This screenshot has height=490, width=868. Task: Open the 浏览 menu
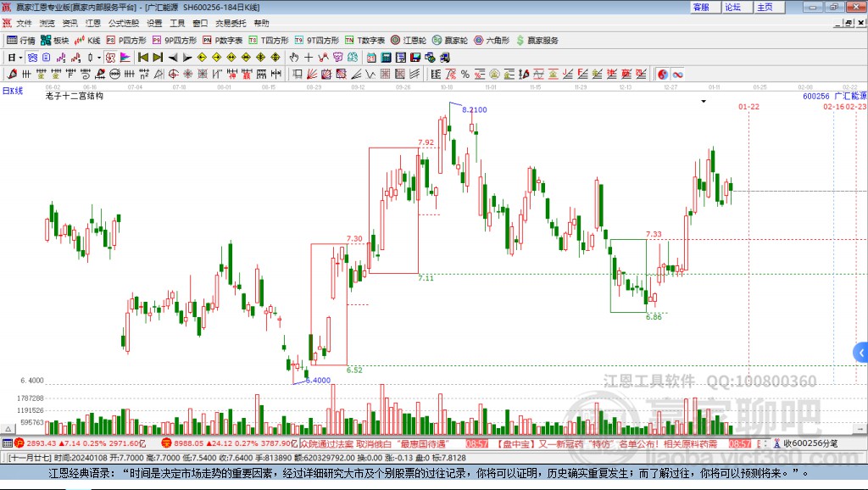[47, 23]
